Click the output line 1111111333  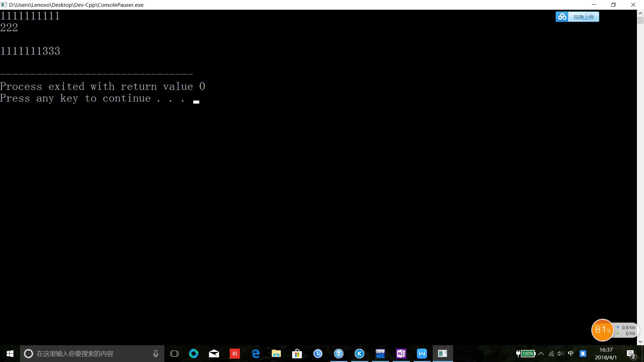30,51
